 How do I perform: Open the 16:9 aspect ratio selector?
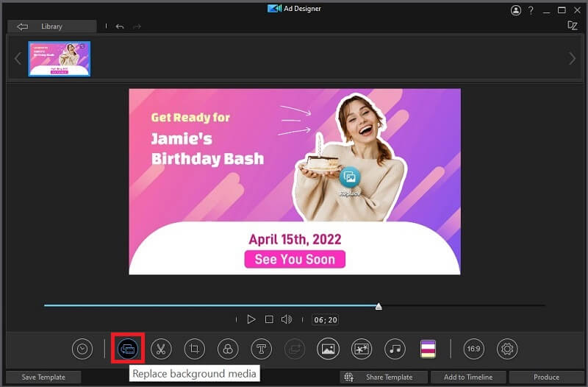point(473,348)
